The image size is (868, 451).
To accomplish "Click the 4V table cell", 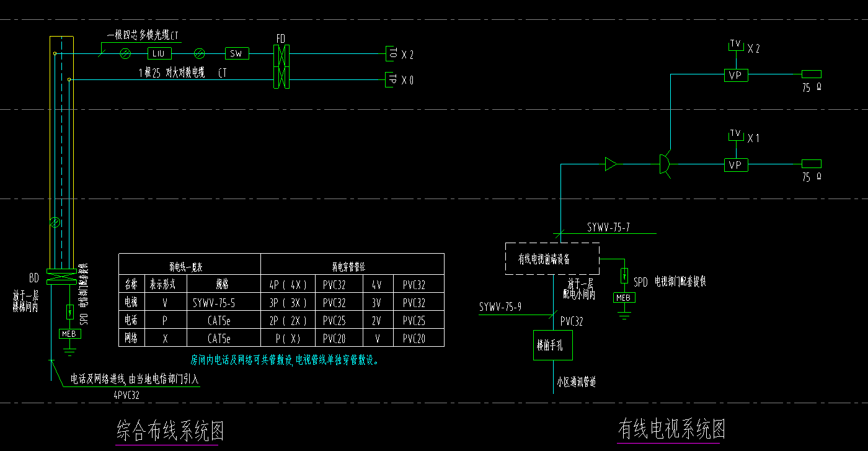I will [x=377, y=285].
